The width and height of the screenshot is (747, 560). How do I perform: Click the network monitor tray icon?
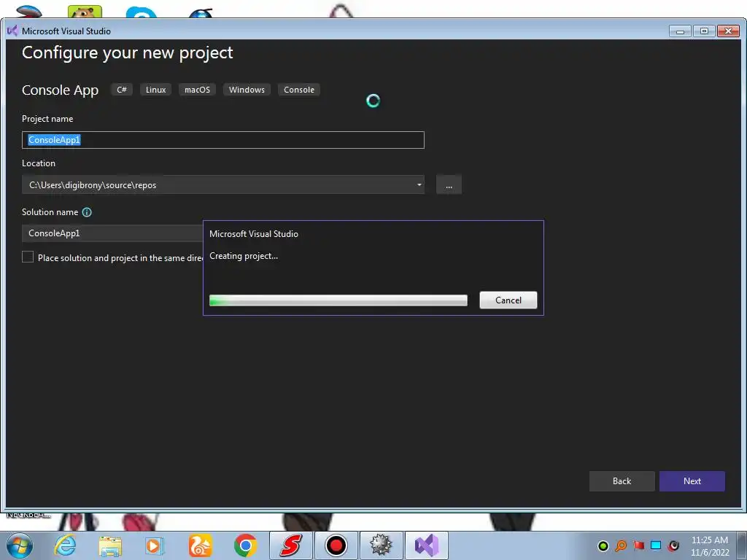click(x=656, y=545)
